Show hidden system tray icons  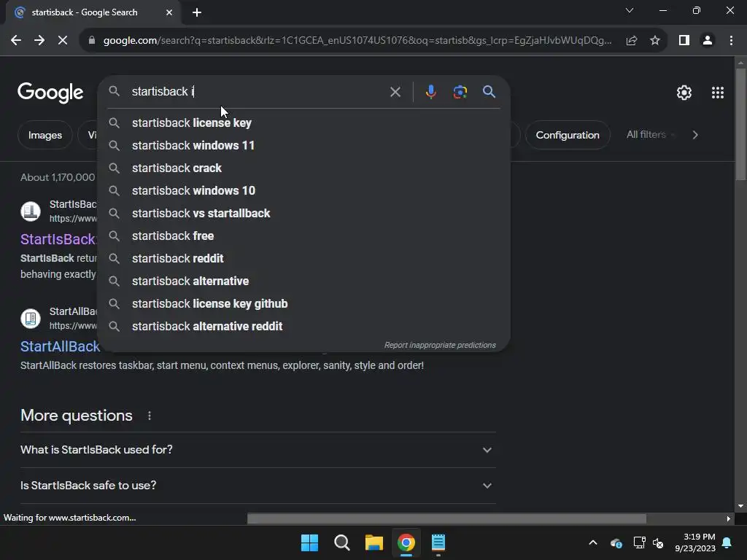point(593,542)
